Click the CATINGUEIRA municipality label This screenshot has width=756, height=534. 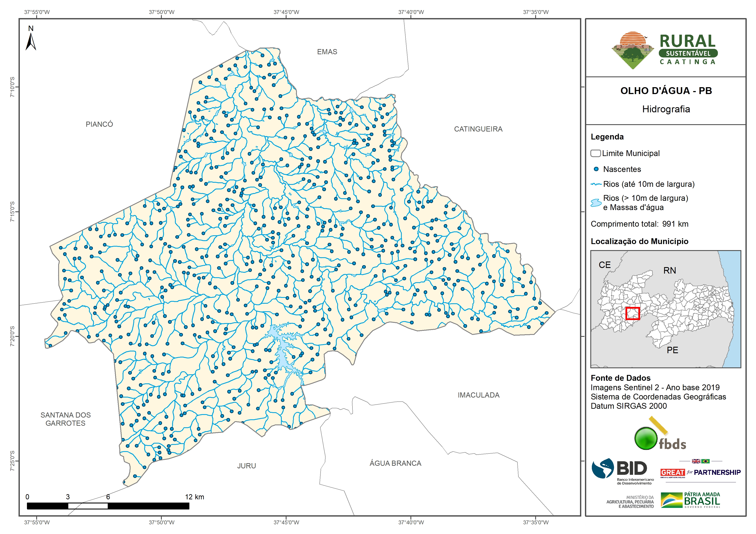point(478,129)
